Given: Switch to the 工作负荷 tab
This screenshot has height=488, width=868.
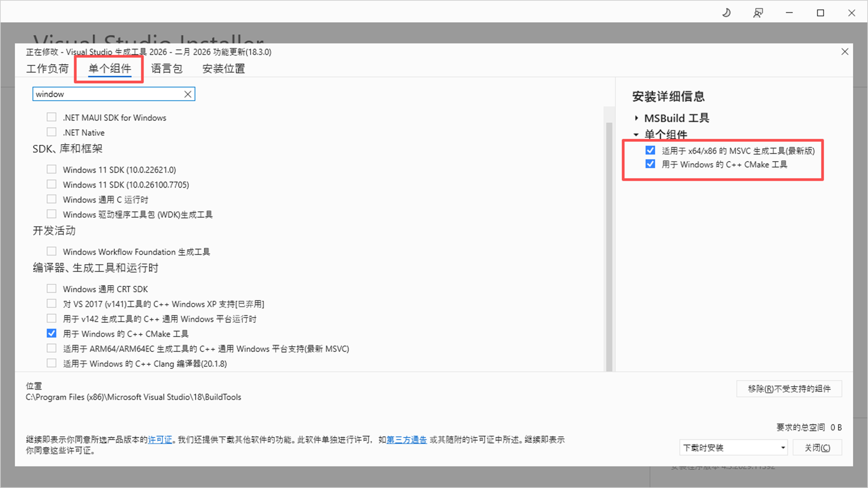Looking at the screenshot, I should pyautogui.click(x=47, y=69).
